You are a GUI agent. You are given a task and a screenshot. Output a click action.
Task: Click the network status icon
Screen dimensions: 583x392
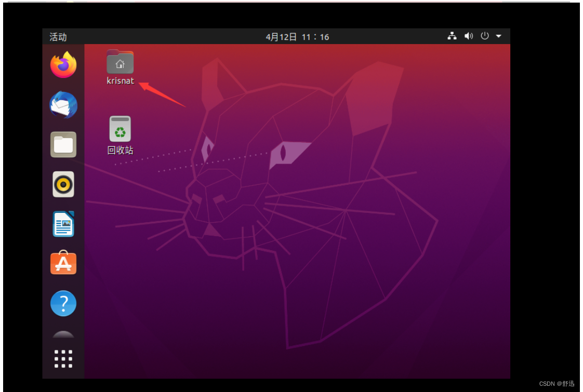(452, 36)
